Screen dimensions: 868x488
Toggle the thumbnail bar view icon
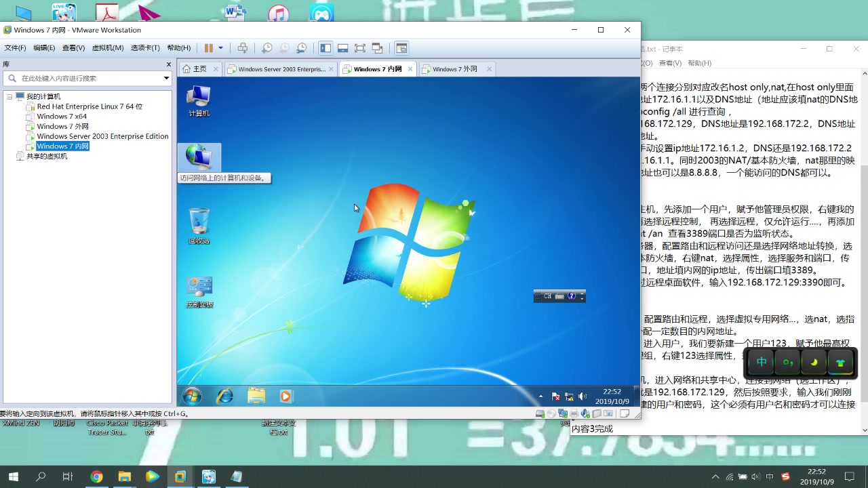click(342, 48)
